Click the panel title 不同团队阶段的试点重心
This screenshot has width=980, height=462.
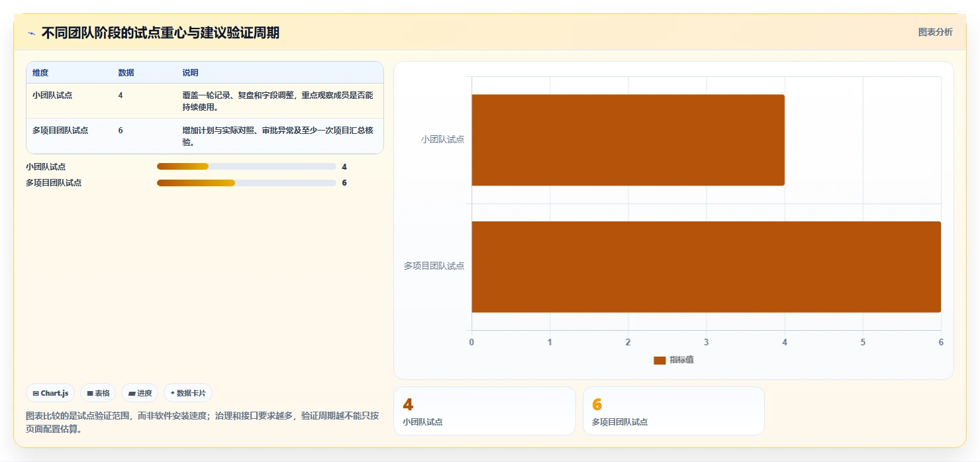pyautogui.click(x=160, y=32)
